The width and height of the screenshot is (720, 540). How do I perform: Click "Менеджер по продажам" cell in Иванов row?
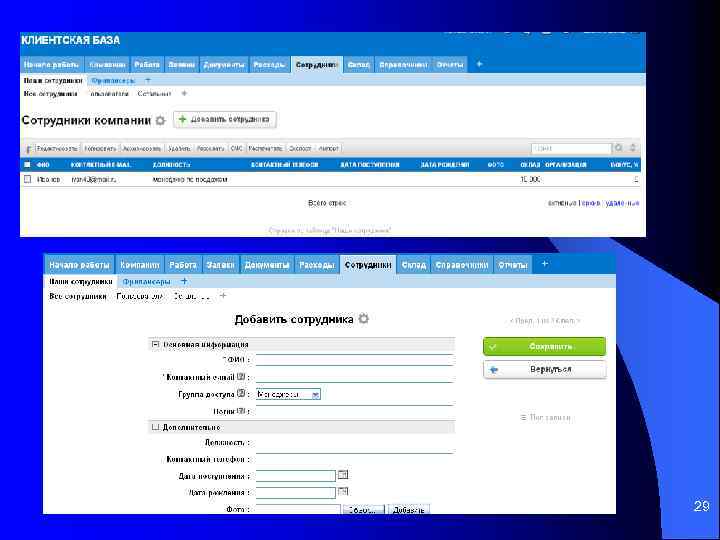coord(190,180)
